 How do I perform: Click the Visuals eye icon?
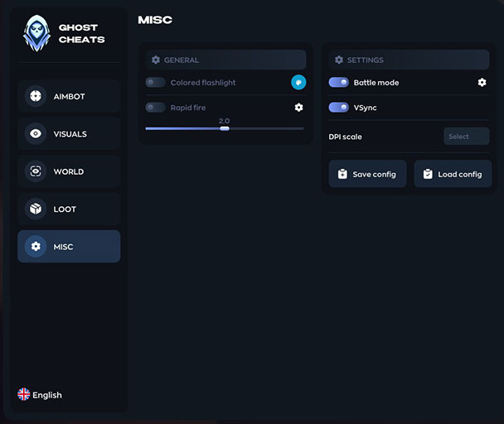36,134
